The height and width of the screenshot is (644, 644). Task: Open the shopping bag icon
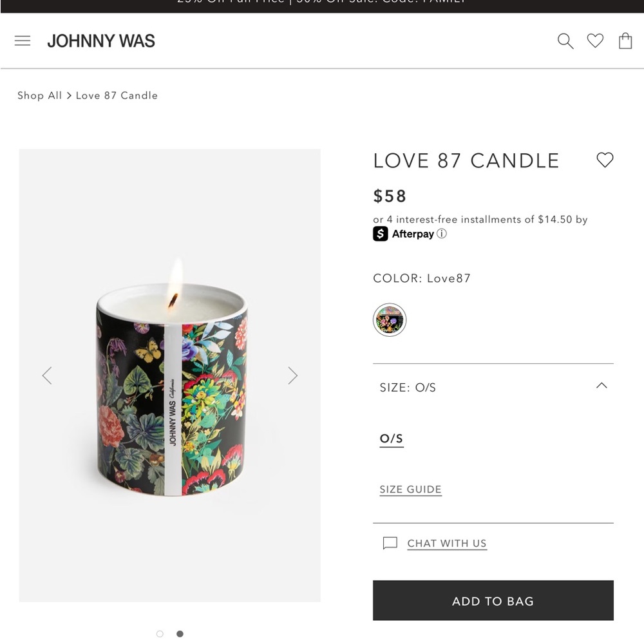625,41
